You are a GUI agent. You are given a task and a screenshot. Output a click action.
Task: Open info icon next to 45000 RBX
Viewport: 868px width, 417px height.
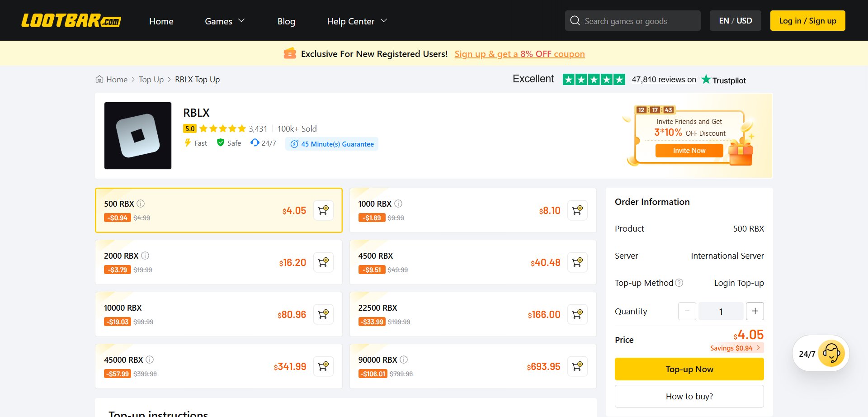150,360
